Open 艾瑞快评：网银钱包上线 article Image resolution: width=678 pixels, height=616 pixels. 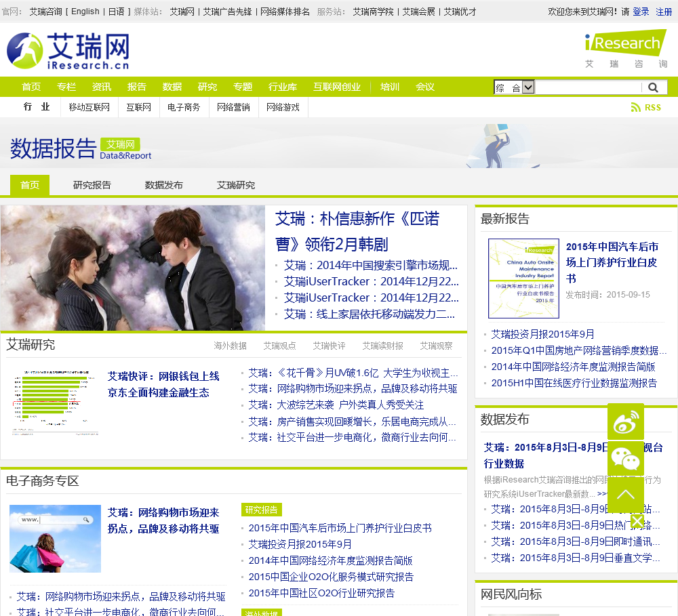[163, 384]
